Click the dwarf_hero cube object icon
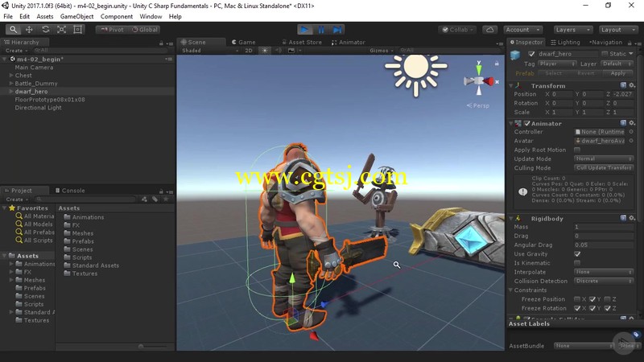The image size is (644, 362). coord(515,55)
